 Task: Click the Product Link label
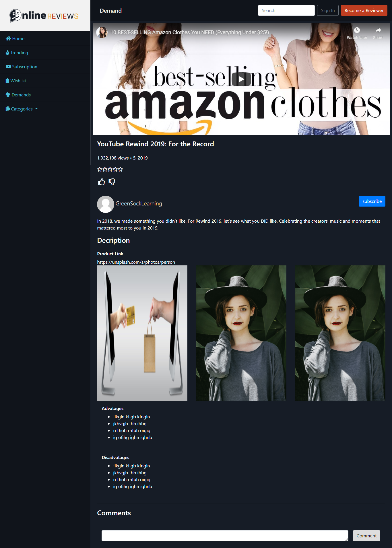pos(110,254)
